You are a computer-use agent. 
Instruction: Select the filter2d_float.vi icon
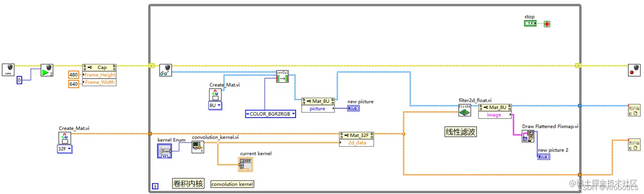465,110
